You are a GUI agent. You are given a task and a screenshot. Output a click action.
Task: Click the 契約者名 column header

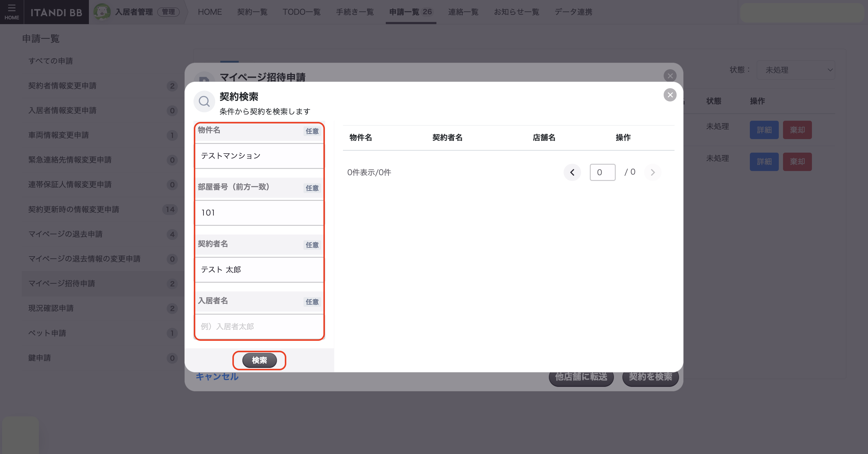point(447,137)
